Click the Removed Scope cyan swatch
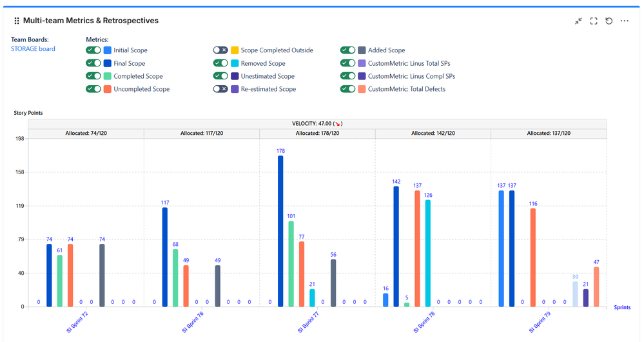Screen dimensions: 644x342 (x=235, y=63)
